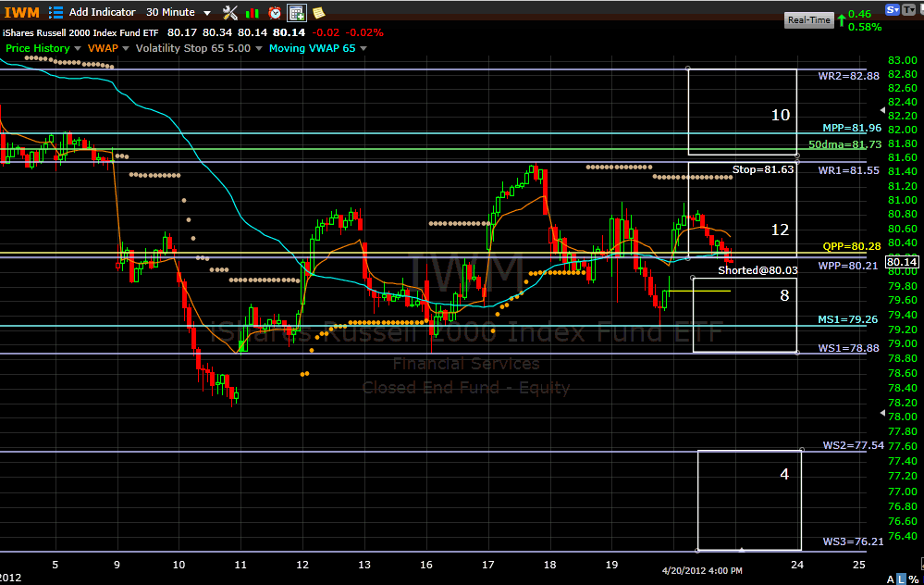Open the yellow sticky note icon
Screen dimensions: 924x585
pyautogui.click(x=318, y=12)
